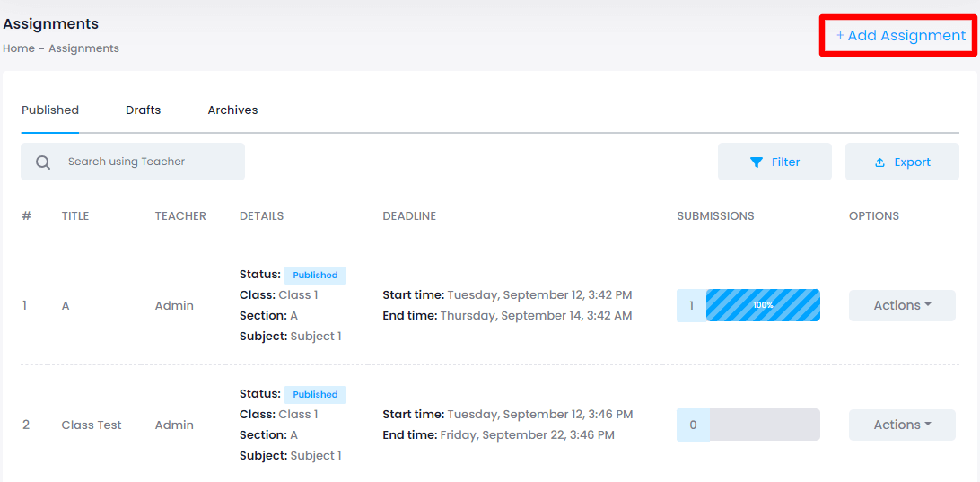Select the Published tab
980x482 pixels.
tap(50, 110)
